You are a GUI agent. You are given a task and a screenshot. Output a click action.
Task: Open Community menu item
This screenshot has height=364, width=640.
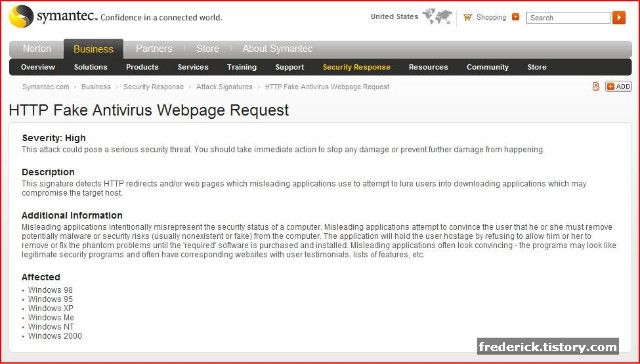pyautogui.click(x=487, y=67)
